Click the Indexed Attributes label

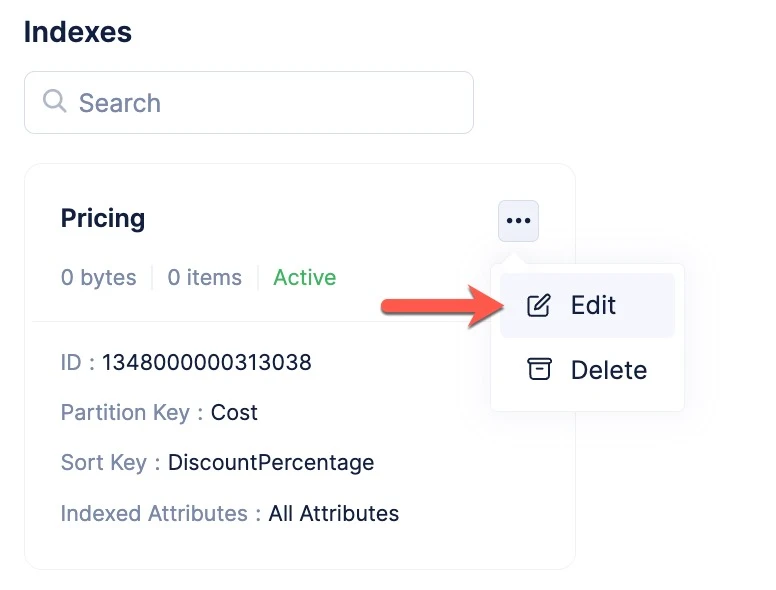(154, 513)
